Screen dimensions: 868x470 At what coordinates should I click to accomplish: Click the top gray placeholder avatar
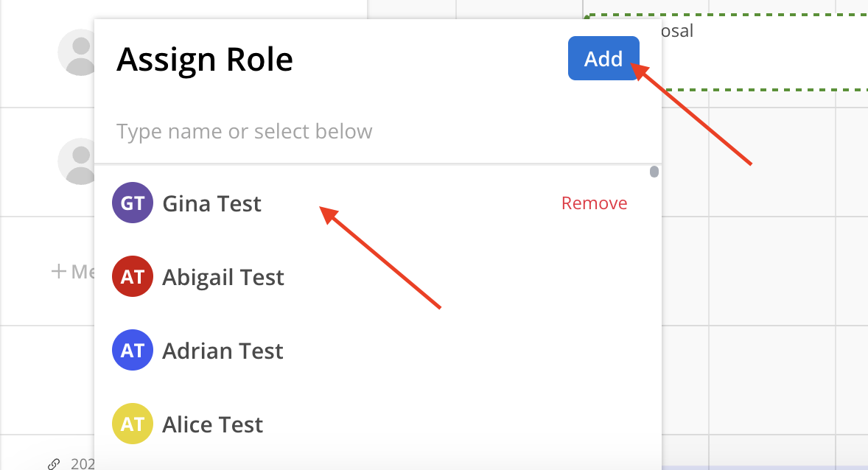pyautogui.click(x=77, y=52)
